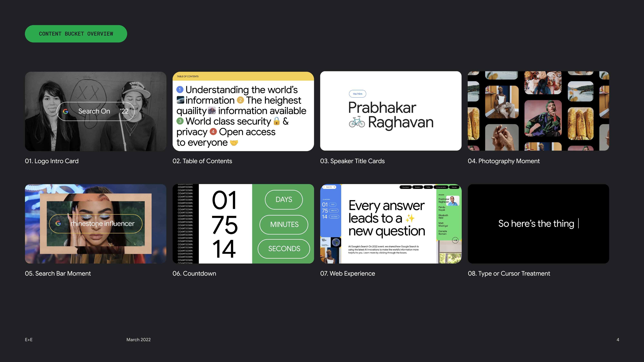Select the Photography Moment thumbnail
Screen dimensions: 644x362
pos(538,111)
